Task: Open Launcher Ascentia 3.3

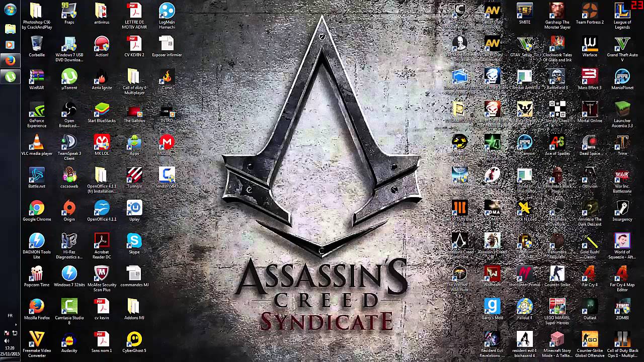Action: [622, 115]
